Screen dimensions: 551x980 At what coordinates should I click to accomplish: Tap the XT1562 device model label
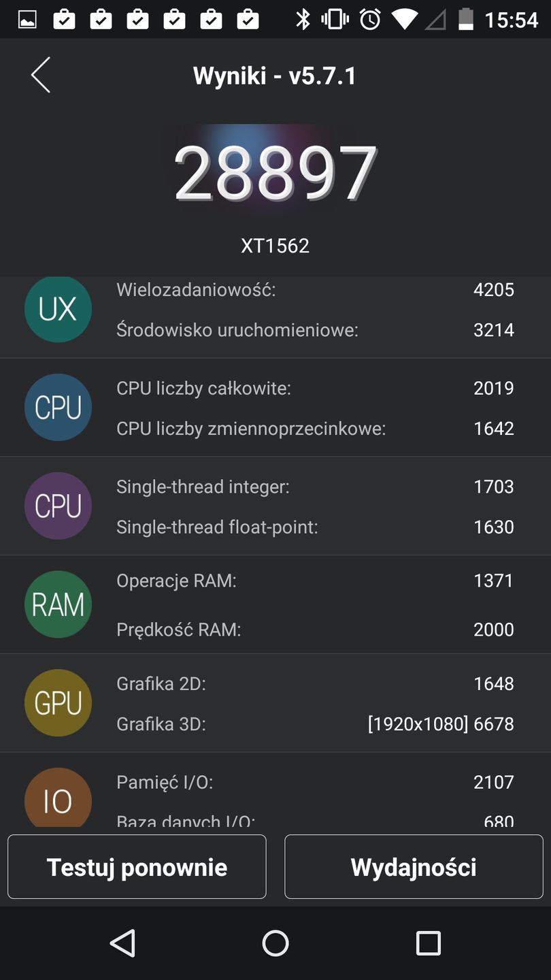pyautogui.click(x=275, y=246)
